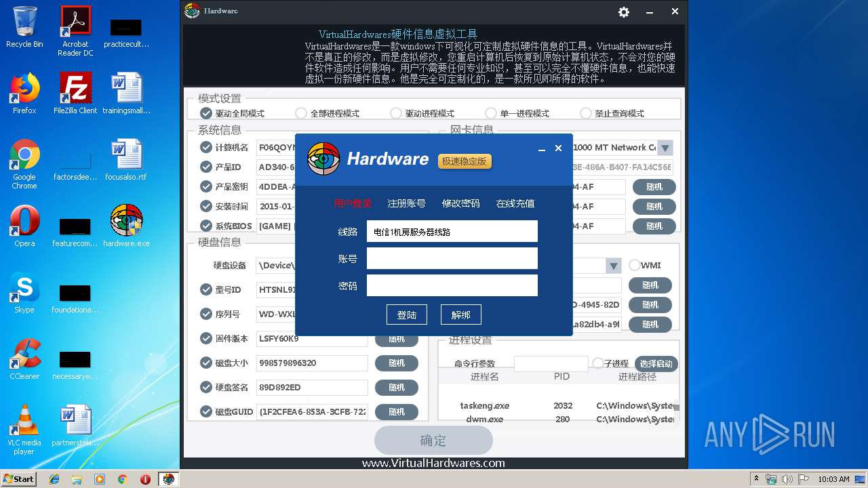868x488 pixels.
Task: Select dwm.exe process row
Action: click(x=556, y=419)
